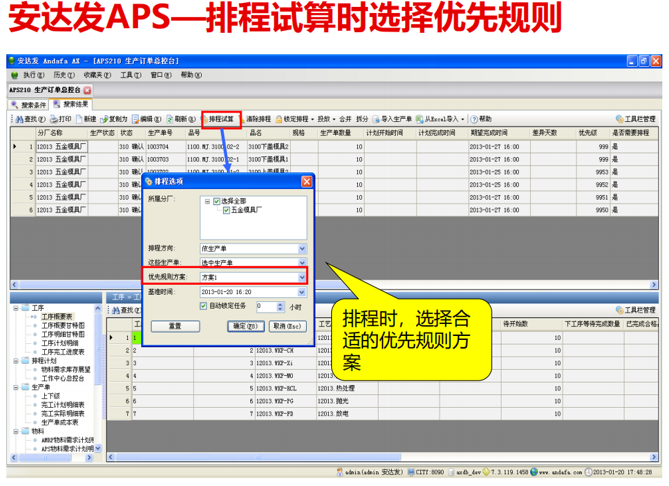Image resolution: width=669 pixels, height=486 pixels.
Task: Toggle the 选择全部 checkbox in the dialog
Action: tap(217, 201)
